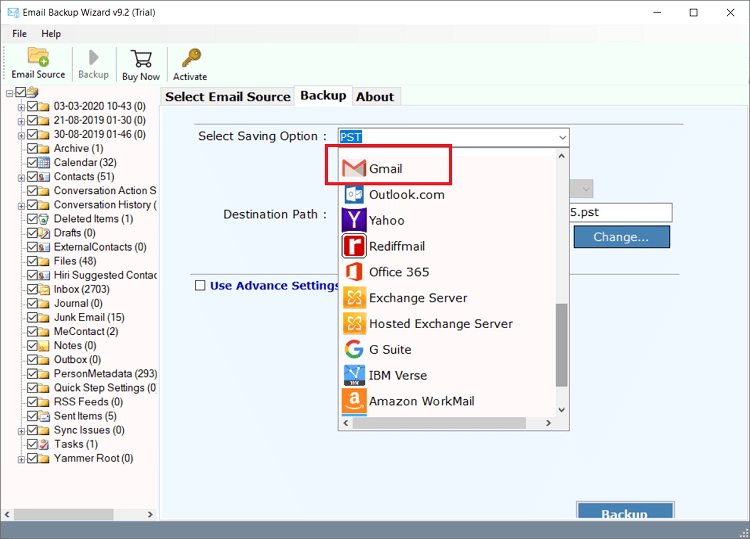Open the Email Source toolbar icon
The width and height of the screenshot is (750, 539).
click(38, 56)
